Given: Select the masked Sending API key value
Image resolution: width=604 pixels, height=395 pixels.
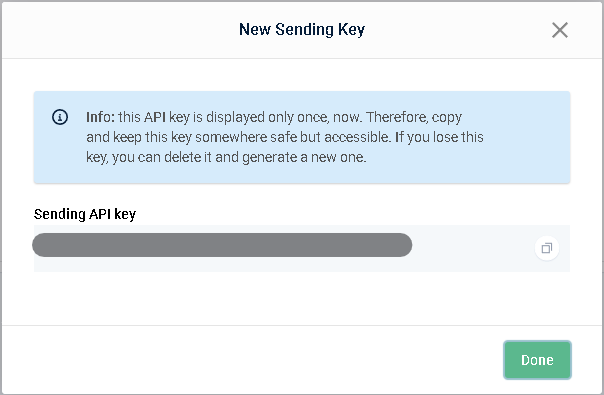Looking at the screenshot, I should 222,245.
